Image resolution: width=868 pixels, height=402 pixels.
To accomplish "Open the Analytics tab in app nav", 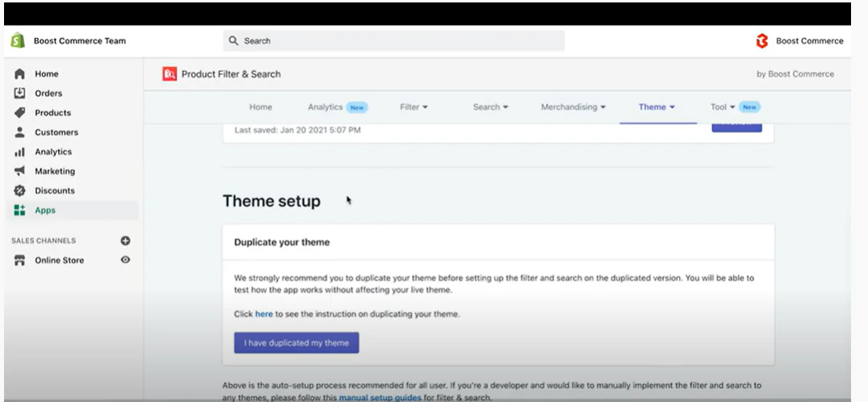I will (325, 107).
